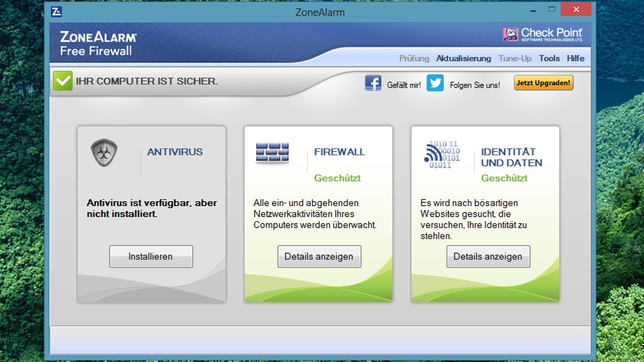Show Identität und Daten Details anzeigen
This screenshot has height=362, width=644.
coord(488,256)
